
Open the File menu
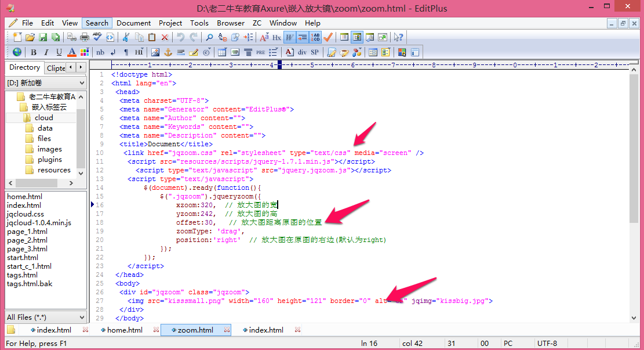[x=27, y=23]
